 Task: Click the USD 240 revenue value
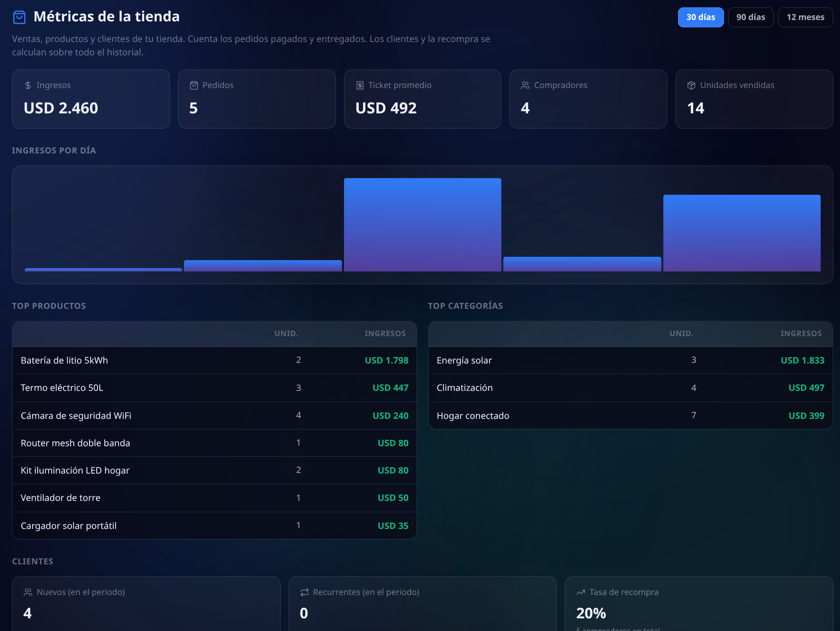[390, 416]
